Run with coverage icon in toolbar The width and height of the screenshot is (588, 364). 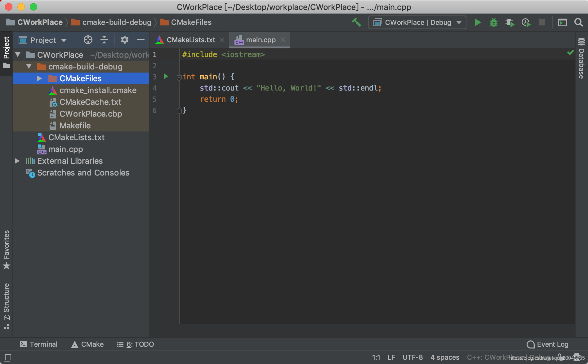510,22
